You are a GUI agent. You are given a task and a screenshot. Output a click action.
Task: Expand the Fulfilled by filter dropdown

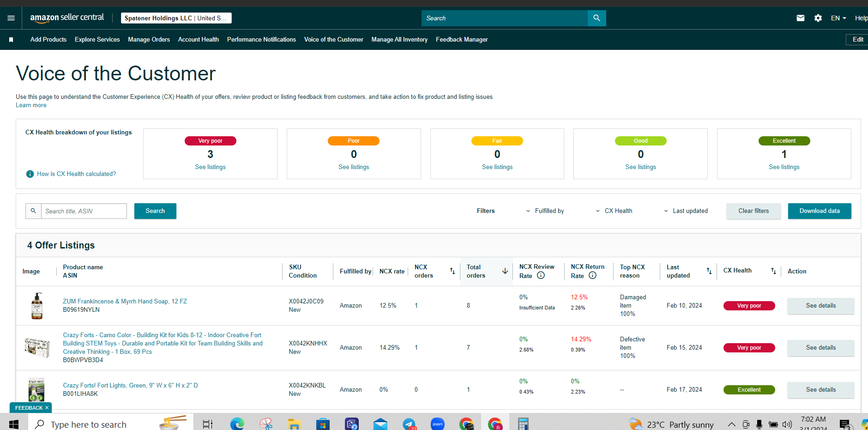point(545,211)
